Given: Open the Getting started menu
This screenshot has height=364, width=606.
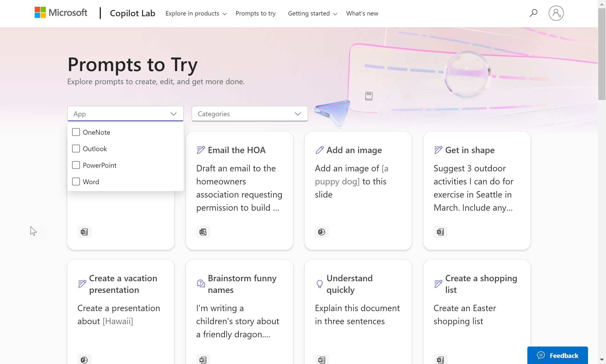Looking at the screenshot, I should 312,14.
